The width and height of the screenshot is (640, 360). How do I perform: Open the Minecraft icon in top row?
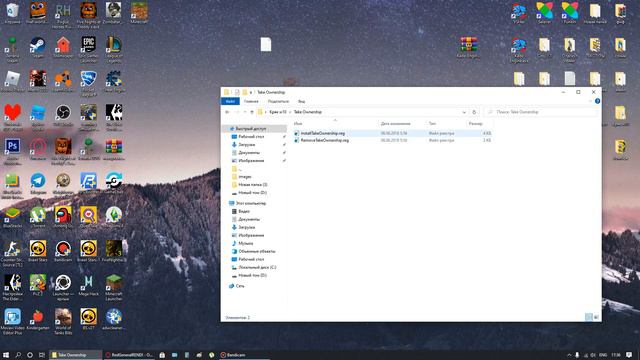click(139, 12)
